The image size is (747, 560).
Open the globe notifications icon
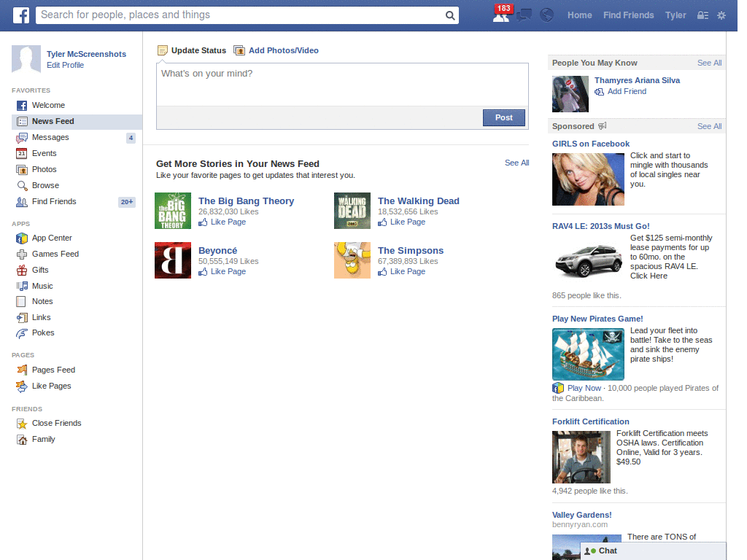point(546,15)
